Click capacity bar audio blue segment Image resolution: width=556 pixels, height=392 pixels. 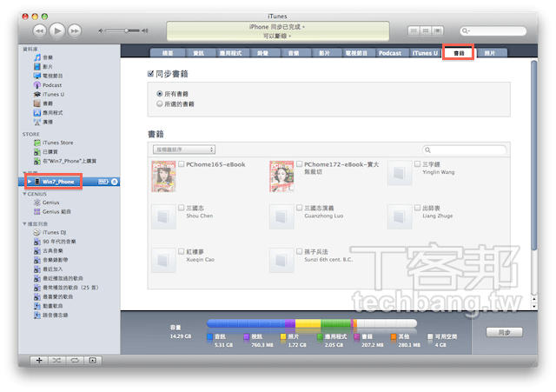tap(246, 323)
